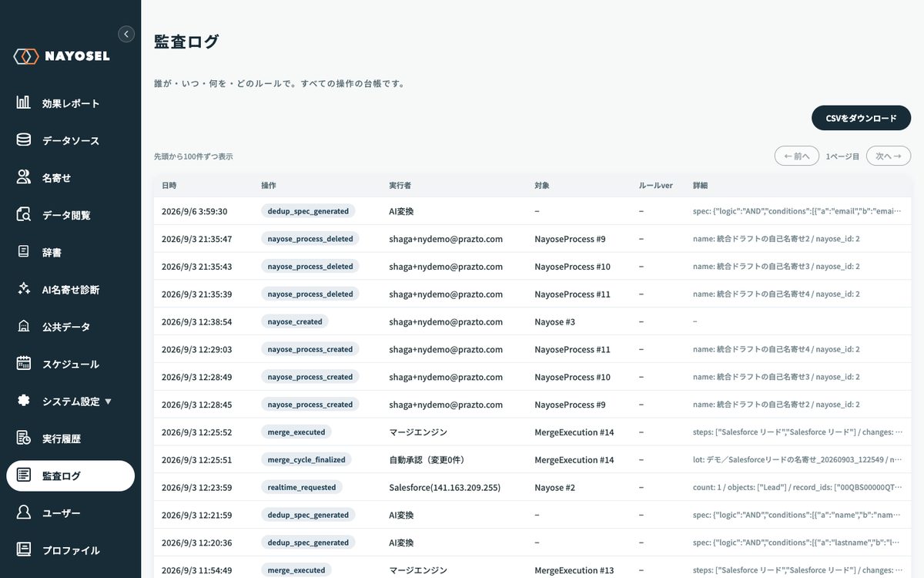Open データソース menu item

pos(70,140)
